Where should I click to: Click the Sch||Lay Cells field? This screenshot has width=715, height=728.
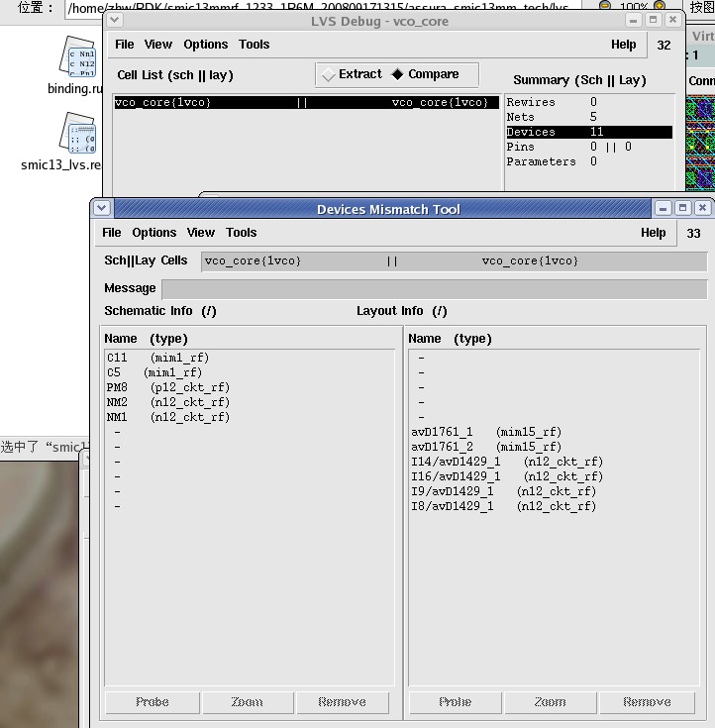tap(454, 260)
